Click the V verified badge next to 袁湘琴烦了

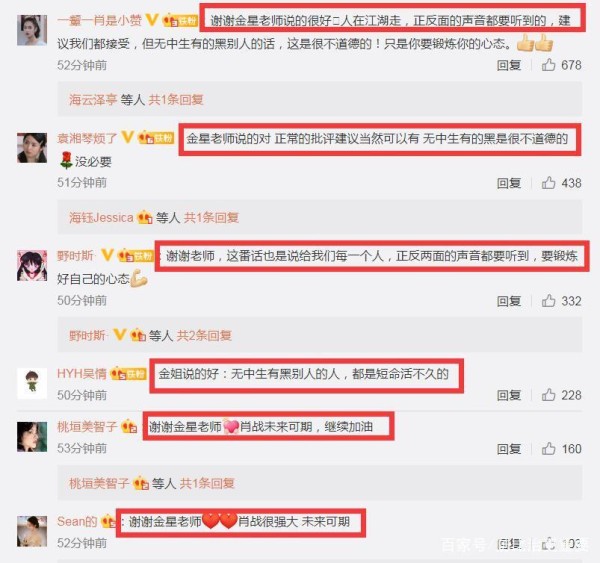coord(127,137)
